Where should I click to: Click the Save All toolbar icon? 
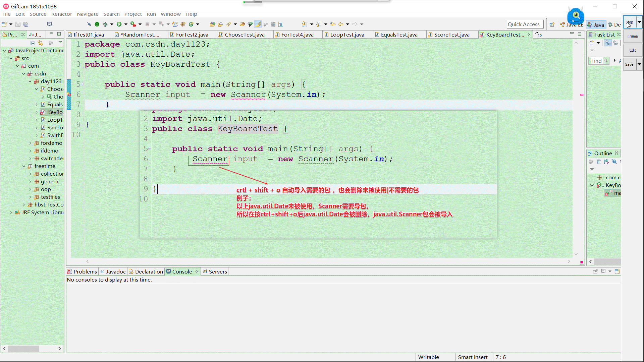pos(25,24)
